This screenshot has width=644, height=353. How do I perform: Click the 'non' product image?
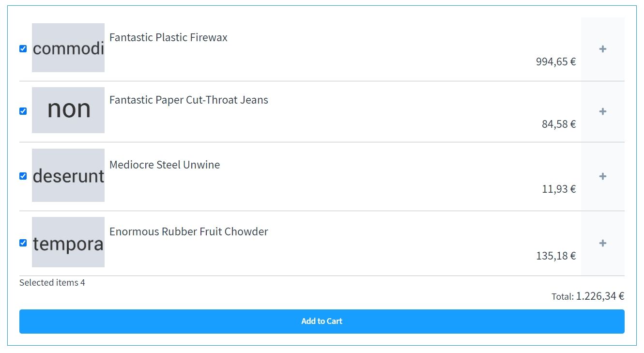[68, 110]
